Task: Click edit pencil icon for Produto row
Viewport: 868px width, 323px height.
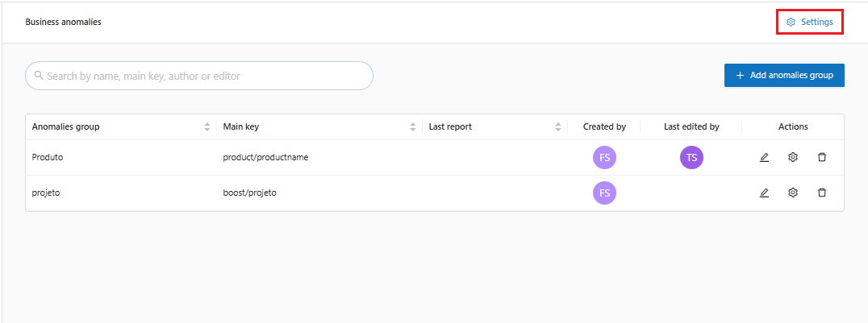Action: click(764, 158)
